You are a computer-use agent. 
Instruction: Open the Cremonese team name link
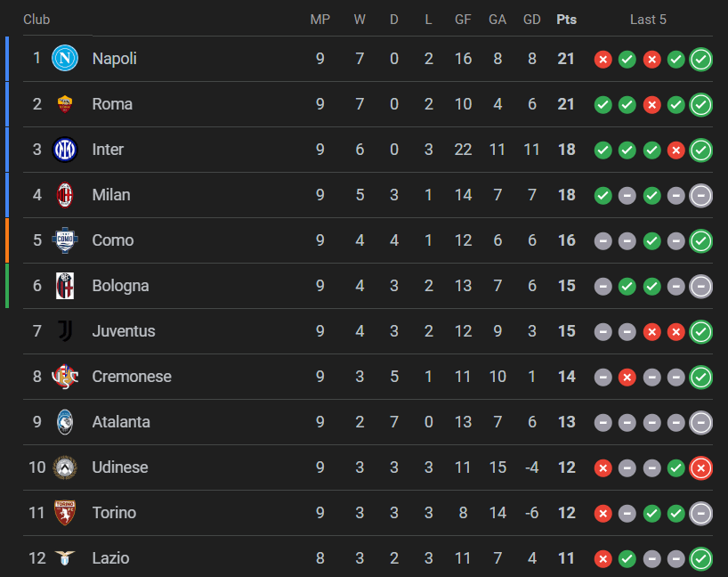click(132, 377)
